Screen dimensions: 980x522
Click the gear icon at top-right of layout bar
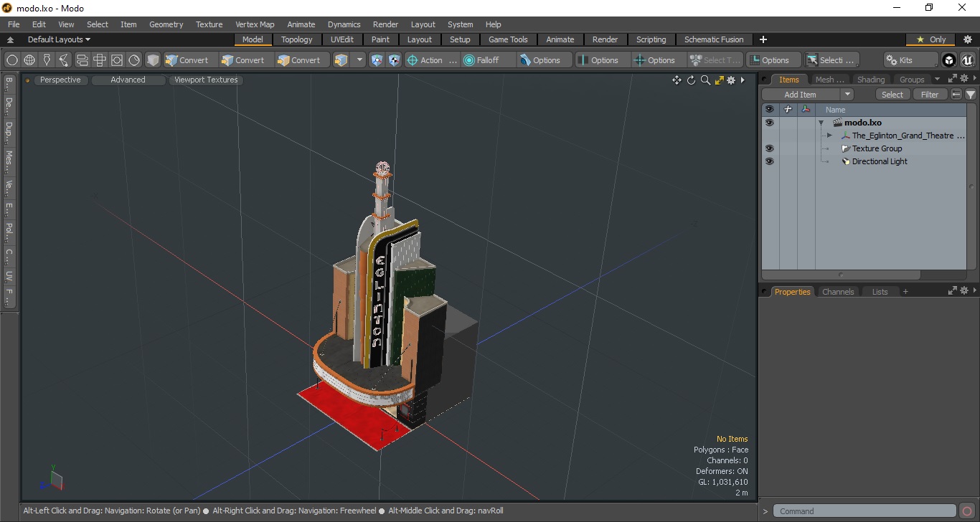pos(968,39)
